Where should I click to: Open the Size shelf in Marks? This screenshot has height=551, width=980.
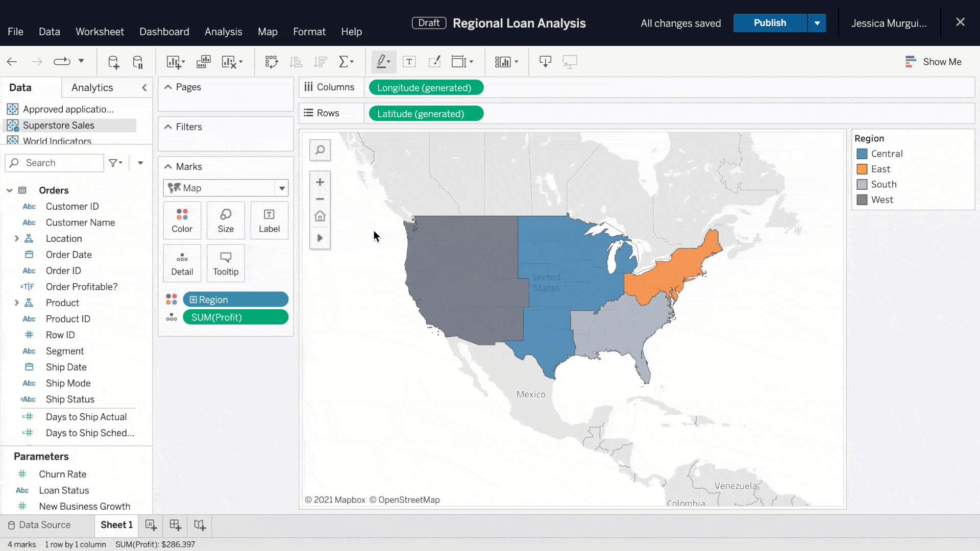[226, 220]
